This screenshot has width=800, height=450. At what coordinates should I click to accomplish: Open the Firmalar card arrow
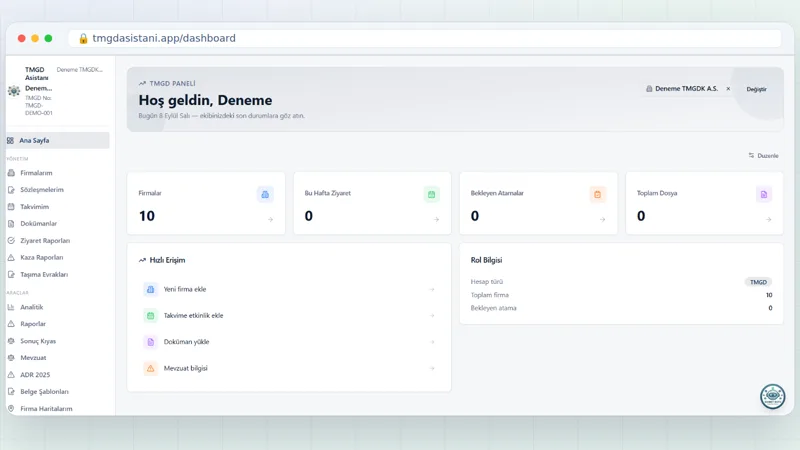(x=270, y=219)
